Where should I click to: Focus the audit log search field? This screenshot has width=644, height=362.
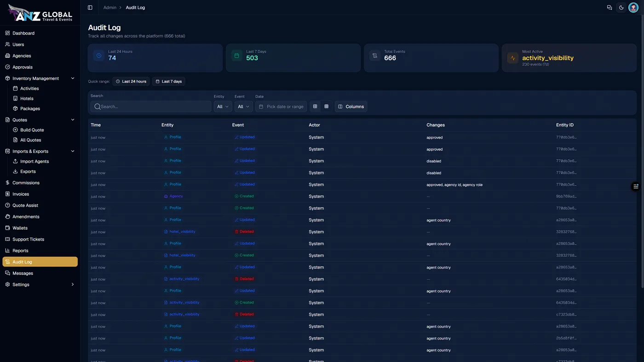151,107
